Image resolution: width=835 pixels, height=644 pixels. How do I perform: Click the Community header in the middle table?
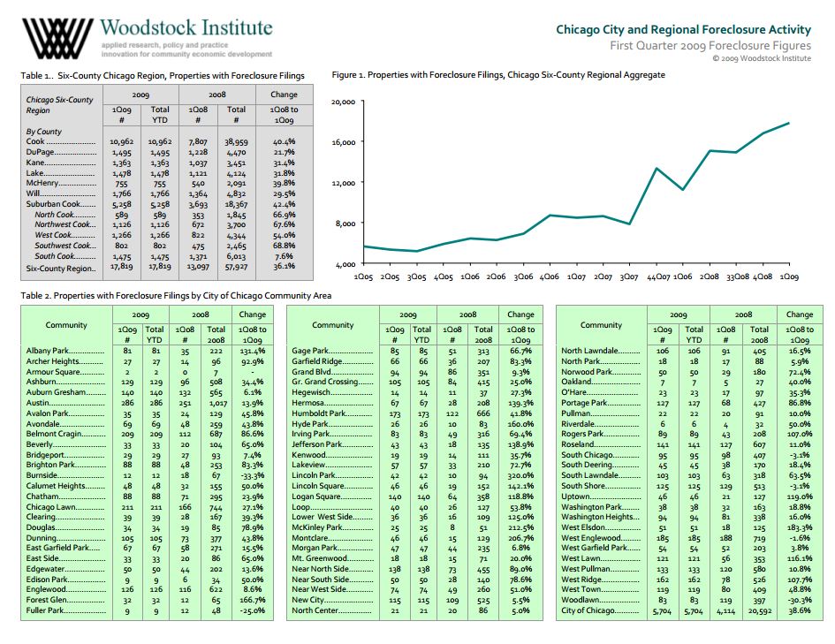(x=333, y=325)
